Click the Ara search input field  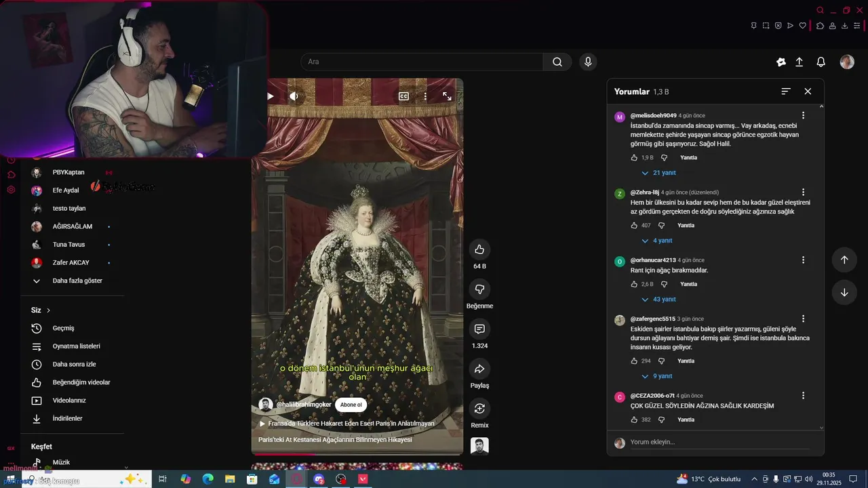(x=422, y=62)
